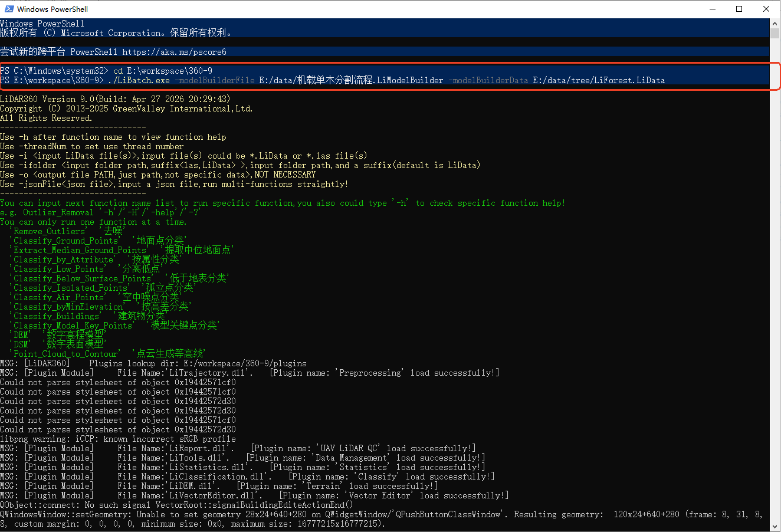Click the 'LiTrajectory.dll' plugin message line
Screen dimensions: 781x532
point(250,373)
